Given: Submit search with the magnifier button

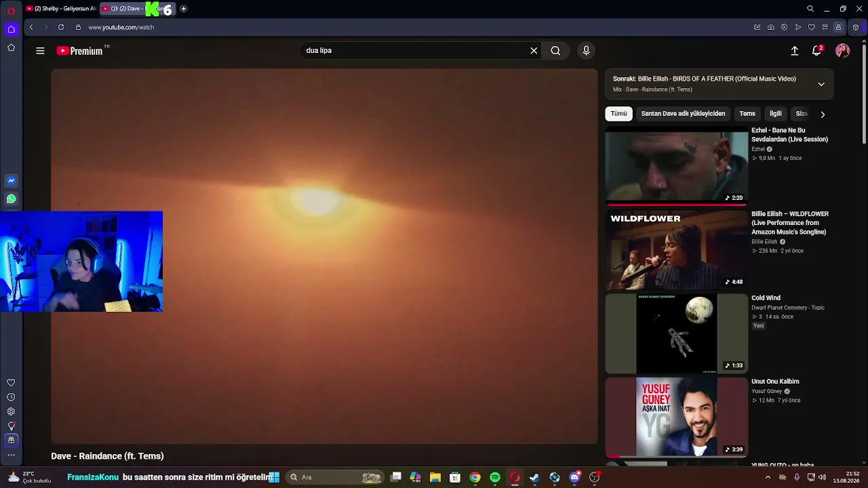Looking at the screenshot, I should 555,51.
